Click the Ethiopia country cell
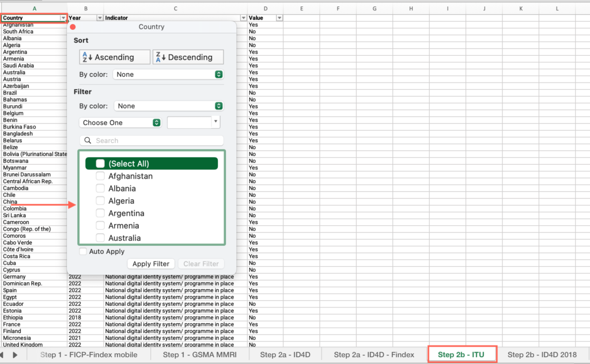 click(x=34, y=317)
